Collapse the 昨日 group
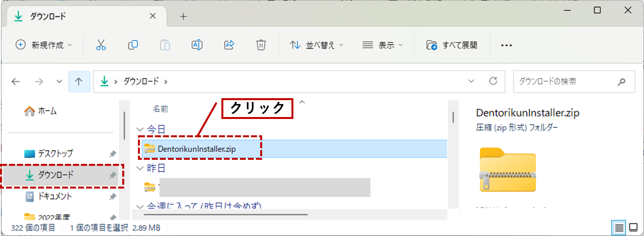Image resolution: width=644 pixels, height=236 pixels. (x=140, y=168)
